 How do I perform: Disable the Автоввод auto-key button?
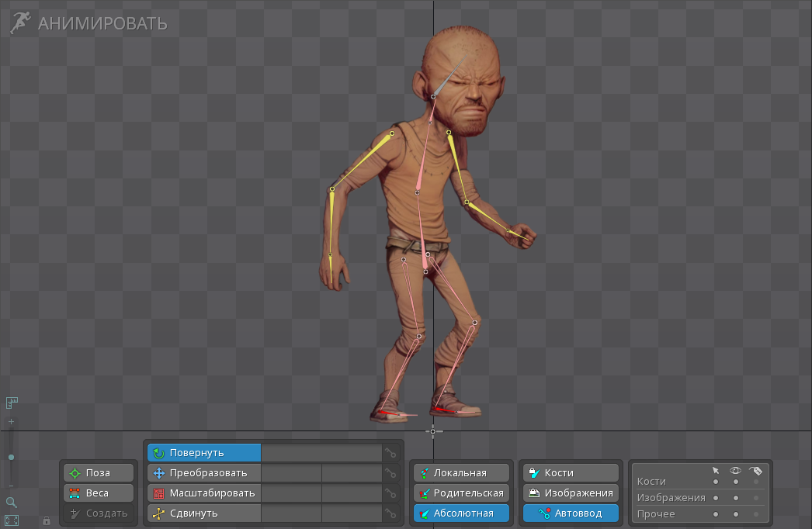(571, 513)
